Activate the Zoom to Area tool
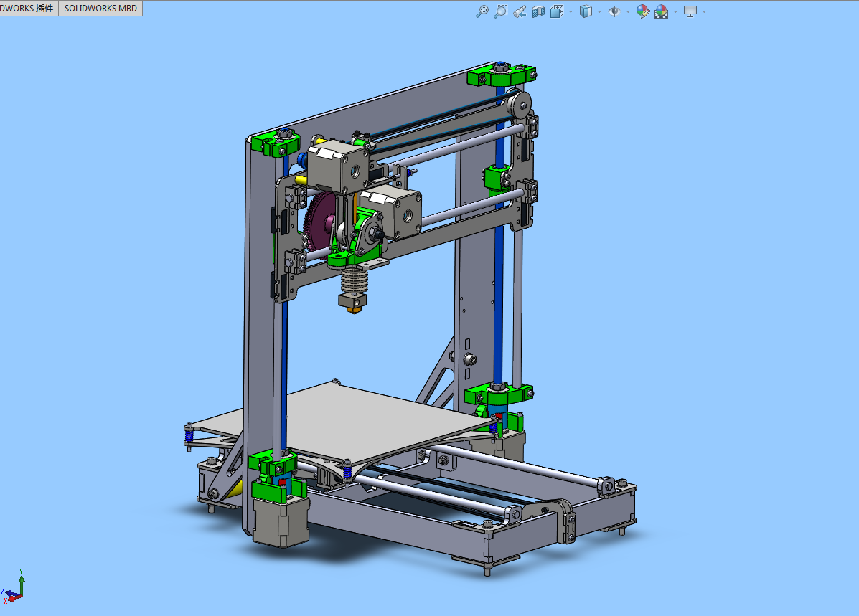The image size is (859, 616). (x=501, y=11)
